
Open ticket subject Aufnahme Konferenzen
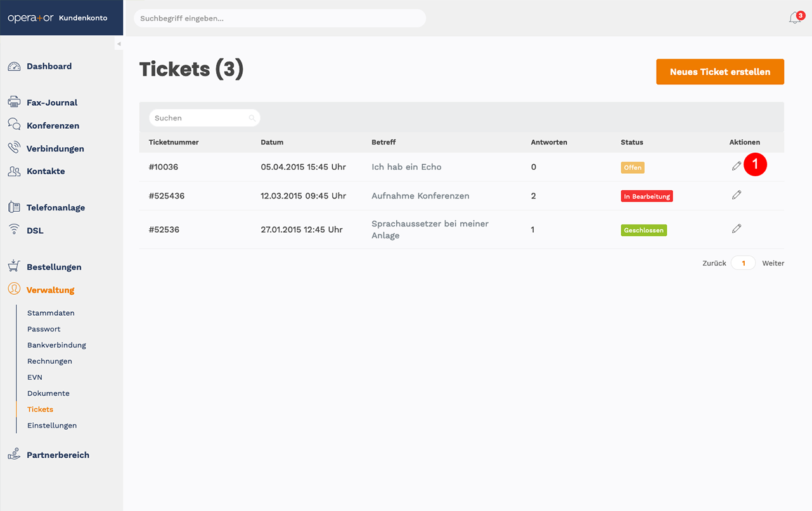(420, 196)
